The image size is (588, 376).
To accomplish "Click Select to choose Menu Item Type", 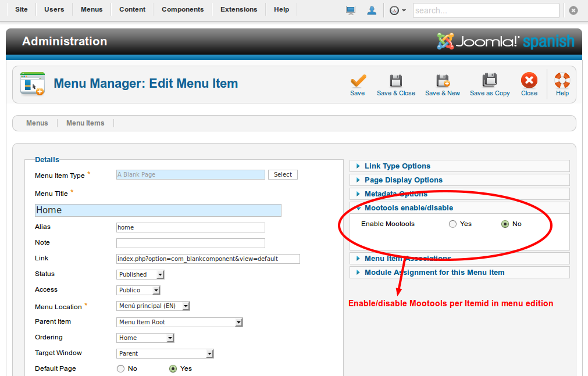I will pyautogui.click(x=283, y=174).
